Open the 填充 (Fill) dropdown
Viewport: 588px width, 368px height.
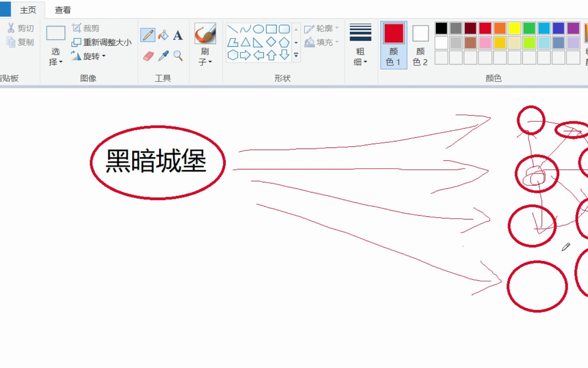[321, 42]
